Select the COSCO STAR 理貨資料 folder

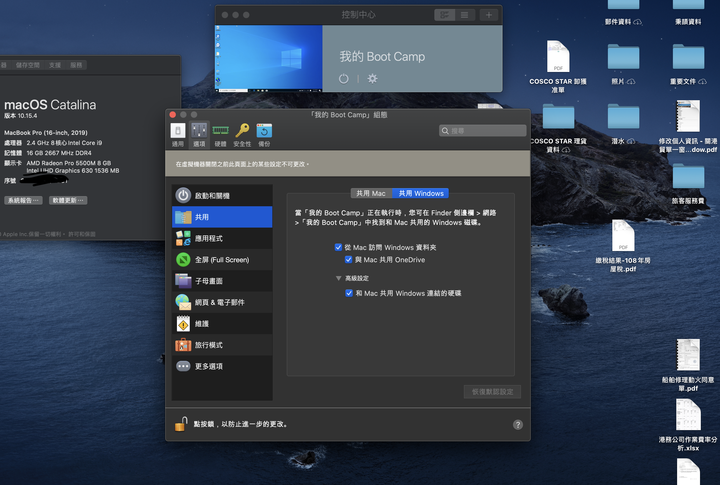[x=558, y=117]
